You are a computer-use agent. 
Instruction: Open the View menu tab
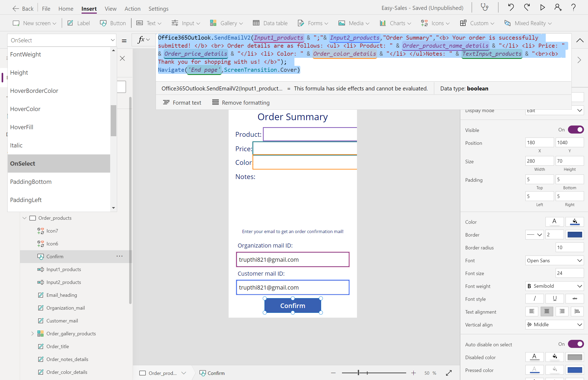tap(110, 9)
